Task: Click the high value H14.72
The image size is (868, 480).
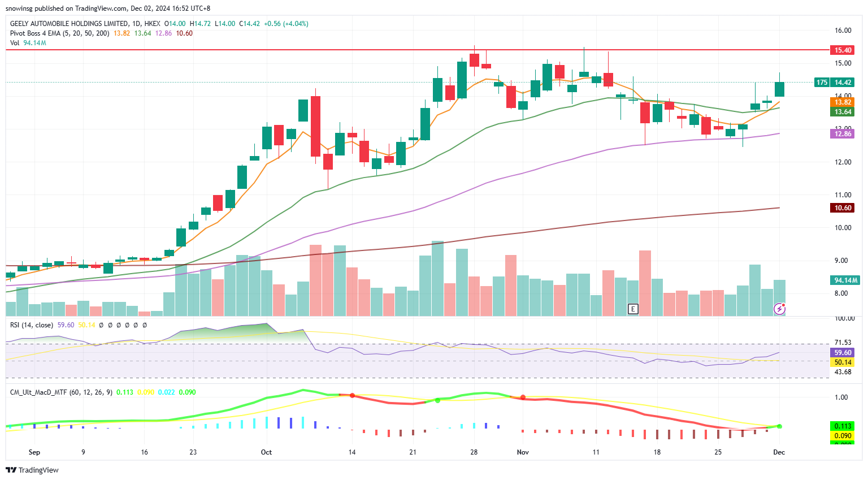Action: 200,24
